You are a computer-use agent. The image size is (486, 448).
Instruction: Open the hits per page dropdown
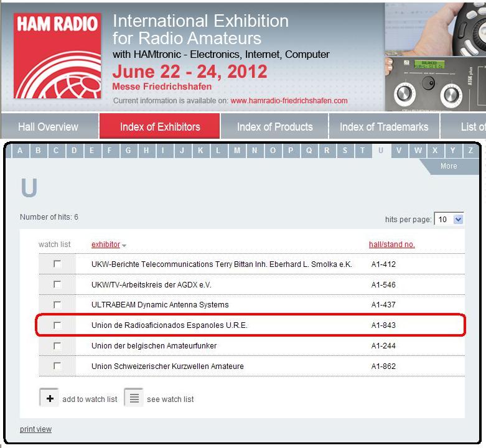pyautogui.click(x=458, y=220)
